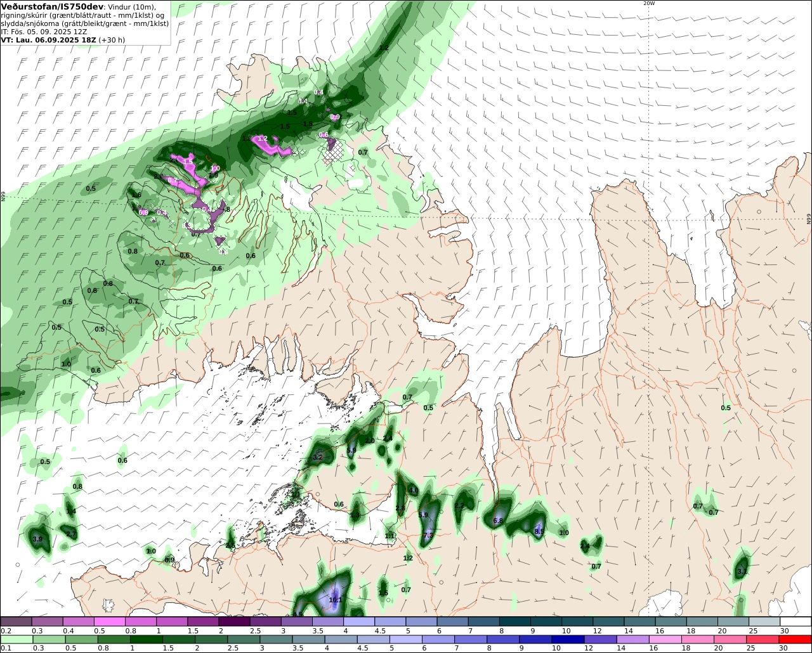Viewport: 812px width, 653px height.
Task: Click the 2.0 precipitation value on the map
Action: (369, 441)
